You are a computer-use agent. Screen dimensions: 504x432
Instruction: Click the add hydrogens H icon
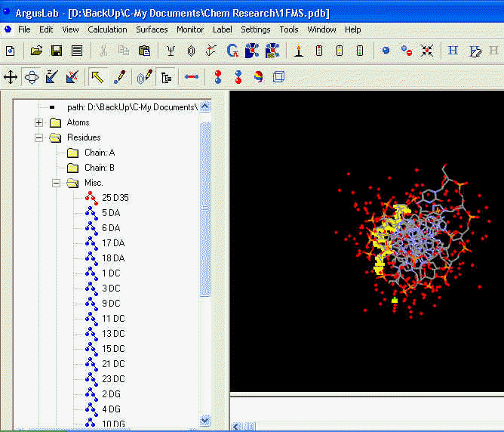(x=453, y=51)
